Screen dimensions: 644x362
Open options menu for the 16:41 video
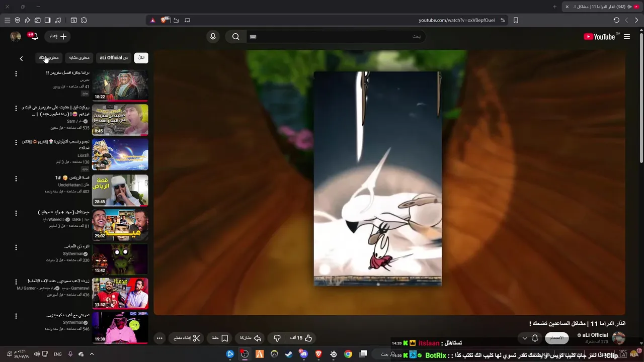click(x=16, y=143)
